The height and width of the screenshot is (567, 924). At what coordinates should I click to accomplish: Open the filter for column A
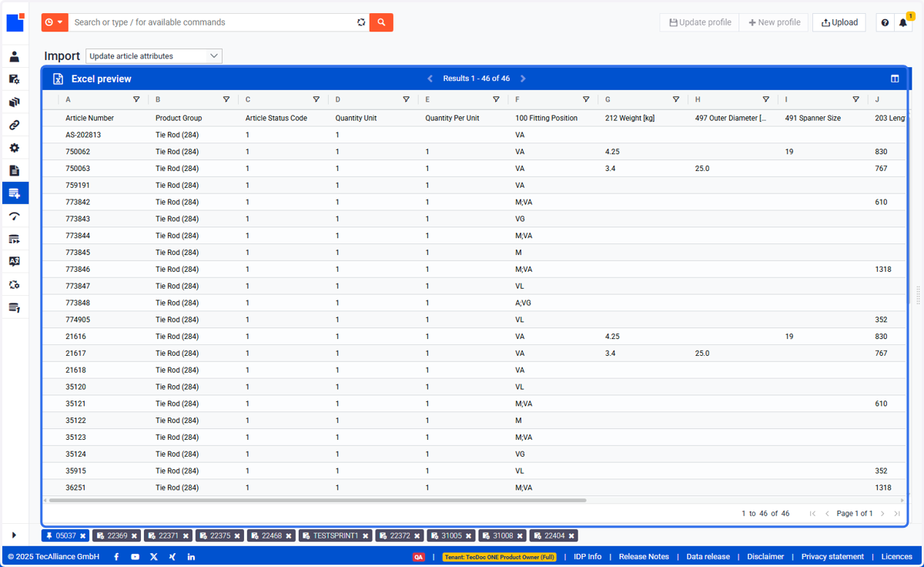click(136, 99)
